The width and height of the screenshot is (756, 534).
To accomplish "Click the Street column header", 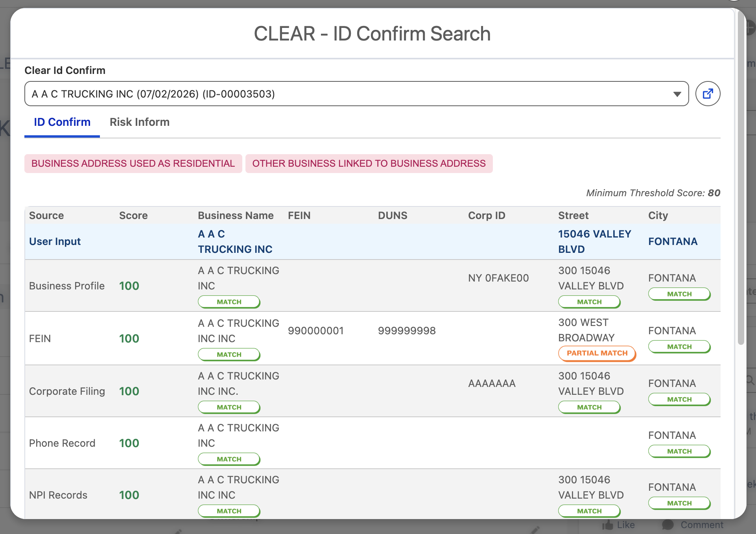I will point(573,215).
